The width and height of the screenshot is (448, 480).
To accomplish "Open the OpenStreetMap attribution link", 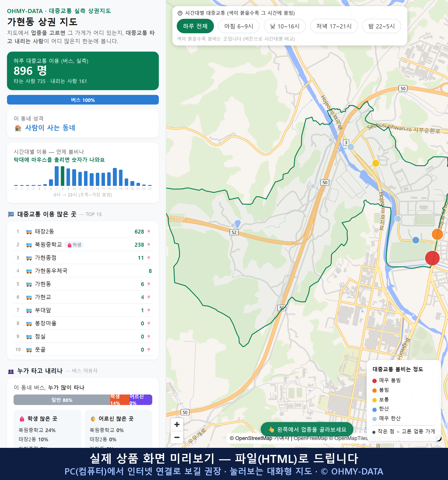I will coord(259,438).
